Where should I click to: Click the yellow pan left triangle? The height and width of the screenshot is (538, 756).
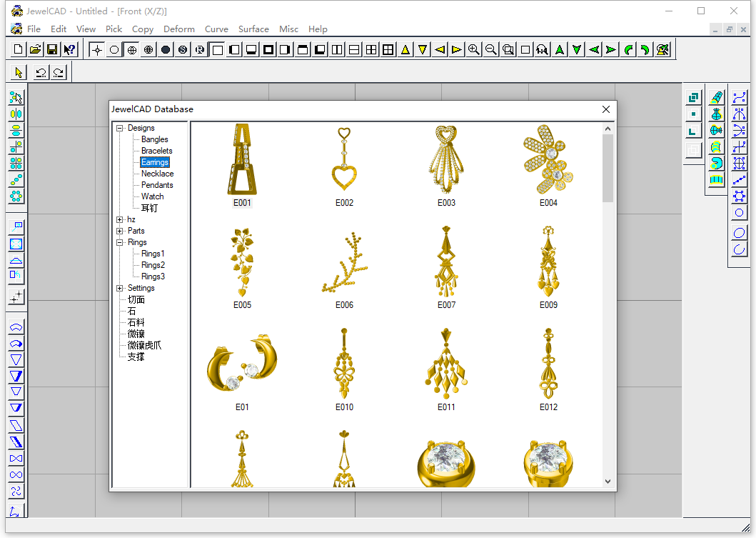440,49
